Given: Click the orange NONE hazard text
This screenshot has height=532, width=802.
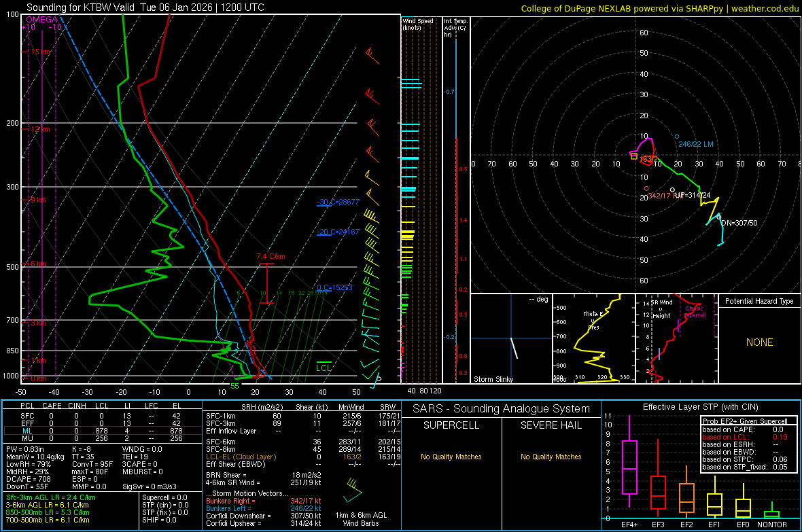Looking at the screenshot, I should click(759, 342).
